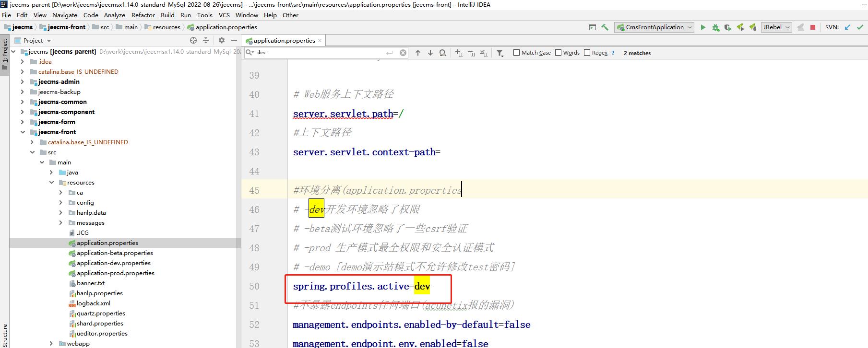Screen dimensions: 868x348
Task: Expand the jeecms-common module
Action: (x=22, y=102)
